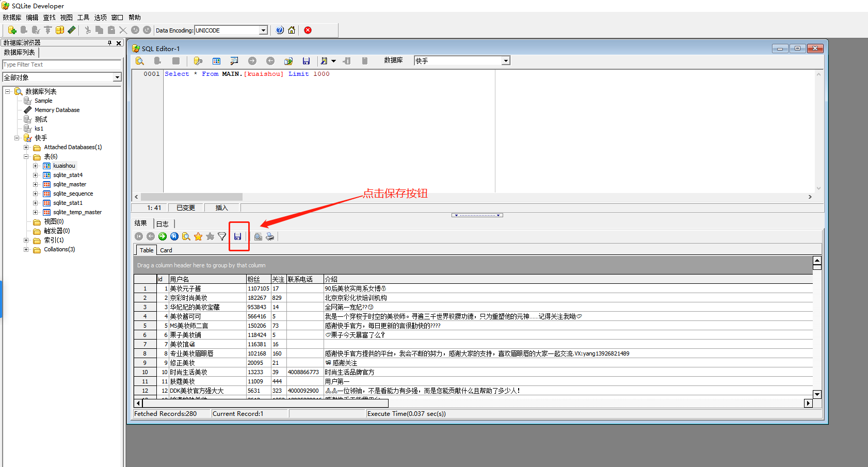Click the 粉丝 column header
The width and height of the screenshot is (868, 467).
[259, 279]
